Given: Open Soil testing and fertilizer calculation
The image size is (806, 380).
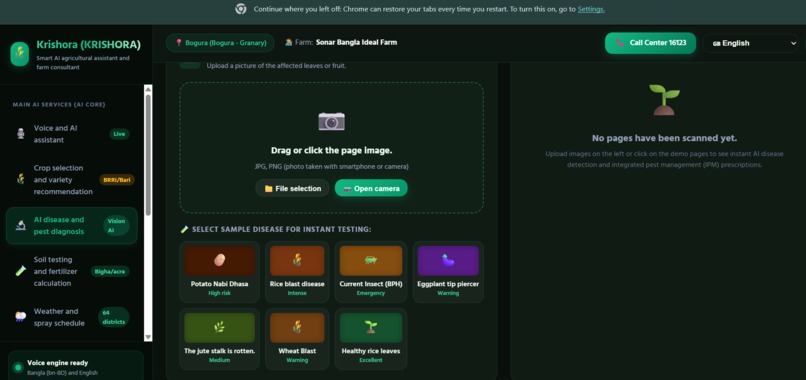Looking at the screenshot, I should (x=71, y=271).
